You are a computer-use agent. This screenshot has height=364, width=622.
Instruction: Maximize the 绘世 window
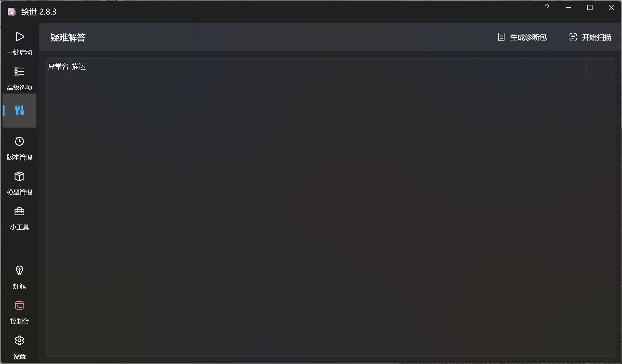click(x=590, y=7)
